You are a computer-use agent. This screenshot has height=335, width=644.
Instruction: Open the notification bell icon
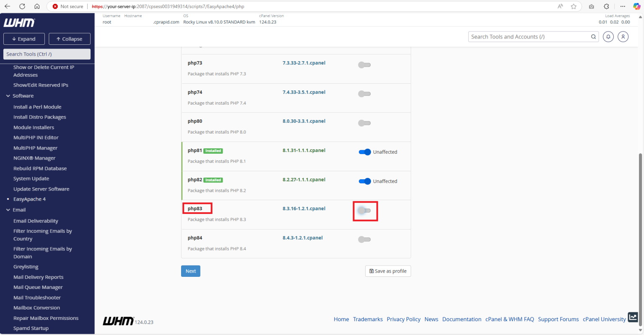tap(608, 37)
